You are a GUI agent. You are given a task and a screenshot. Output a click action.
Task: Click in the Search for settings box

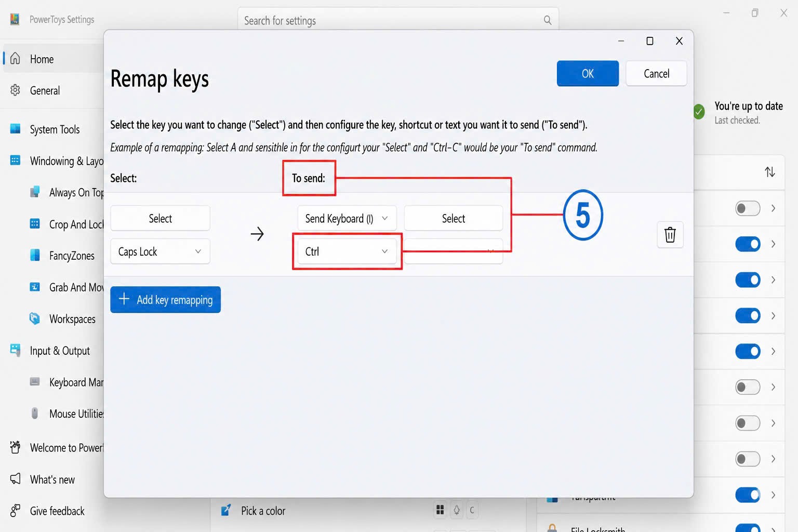[398, 20]
